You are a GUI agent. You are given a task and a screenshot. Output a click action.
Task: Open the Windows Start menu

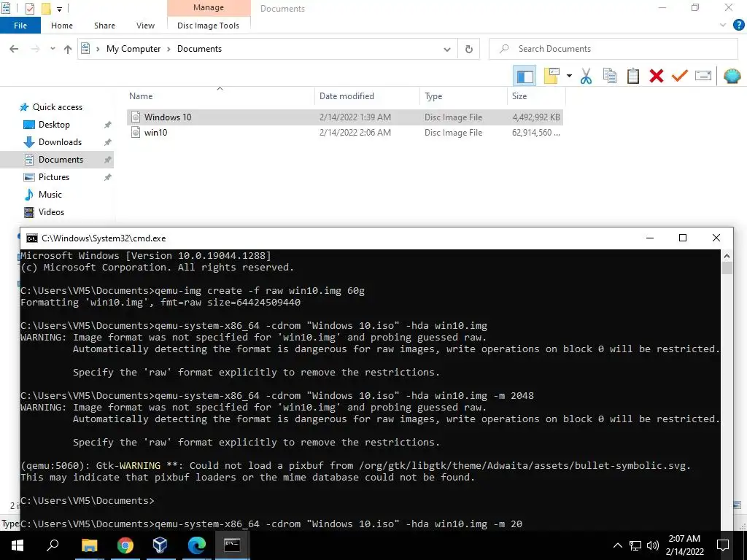coord(18,545)
